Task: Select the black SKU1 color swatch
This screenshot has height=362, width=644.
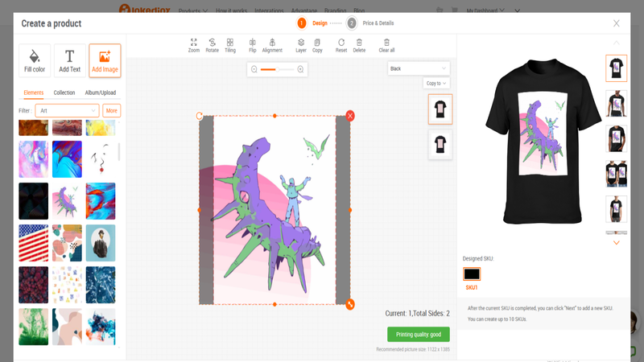Action: [x=472, y=274]
